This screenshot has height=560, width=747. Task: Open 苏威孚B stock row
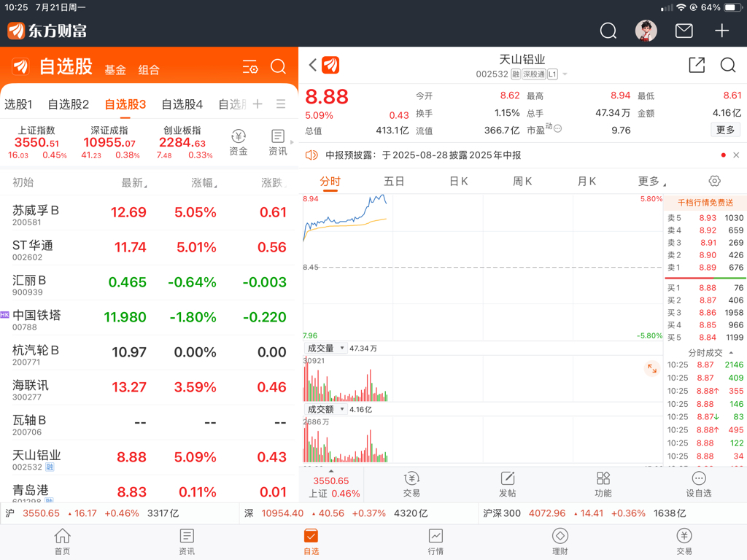pos(149,213)
